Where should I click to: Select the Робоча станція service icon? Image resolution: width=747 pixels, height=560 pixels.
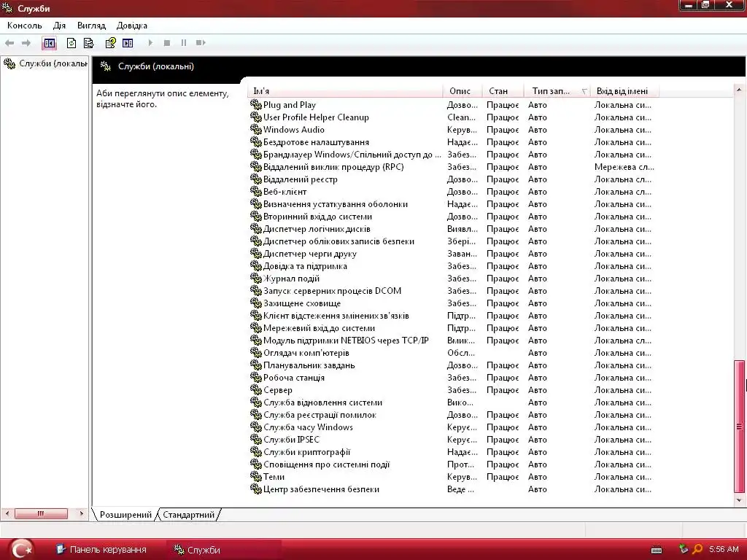tap(256, 378)
